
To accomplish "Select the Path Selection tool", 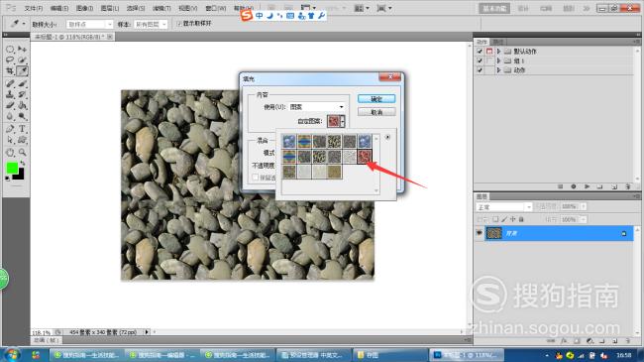I will click(x=10, y=140).
